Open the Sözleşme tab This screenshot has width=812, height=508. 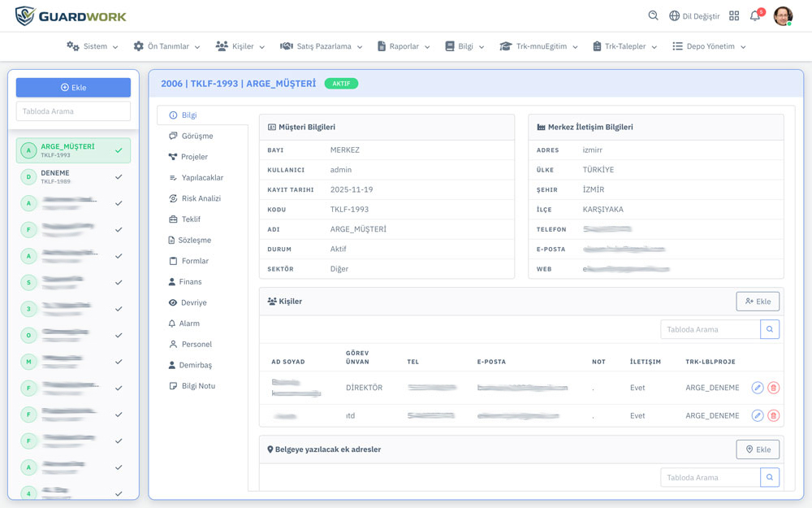click(194, 240)
